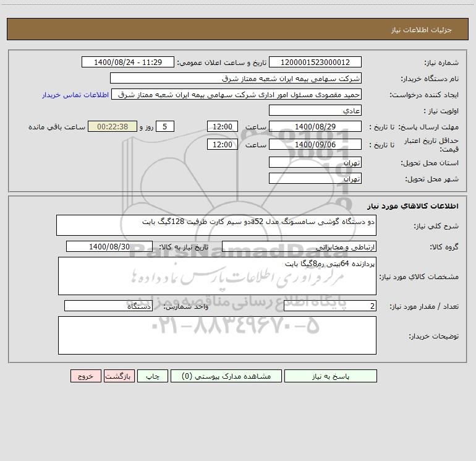Image resolution: width=476 pixels, height=461 pixels.
Task: Click label 'تعداد / مقدار مورد نیاز:'
Action: coord(424,307)
